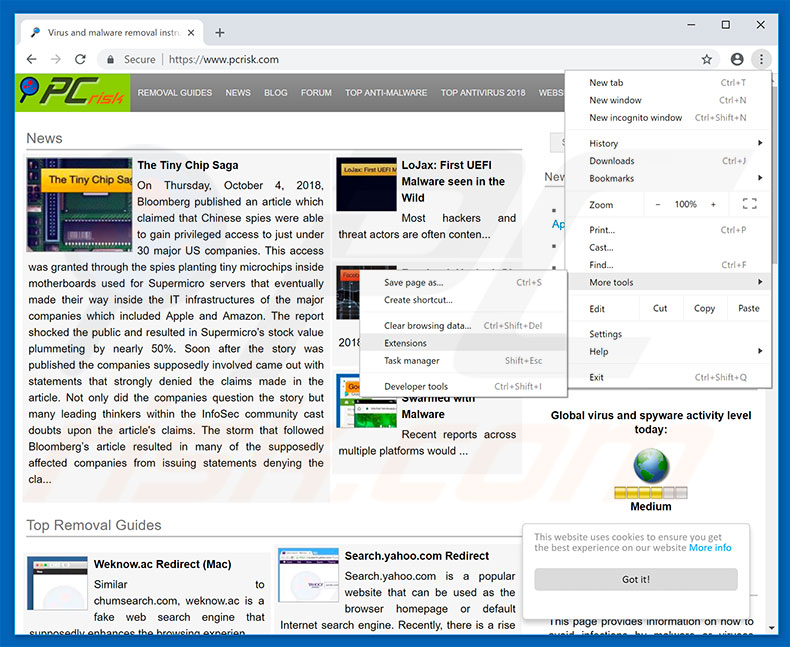Open a new tab with plus icon

[220, 33]
